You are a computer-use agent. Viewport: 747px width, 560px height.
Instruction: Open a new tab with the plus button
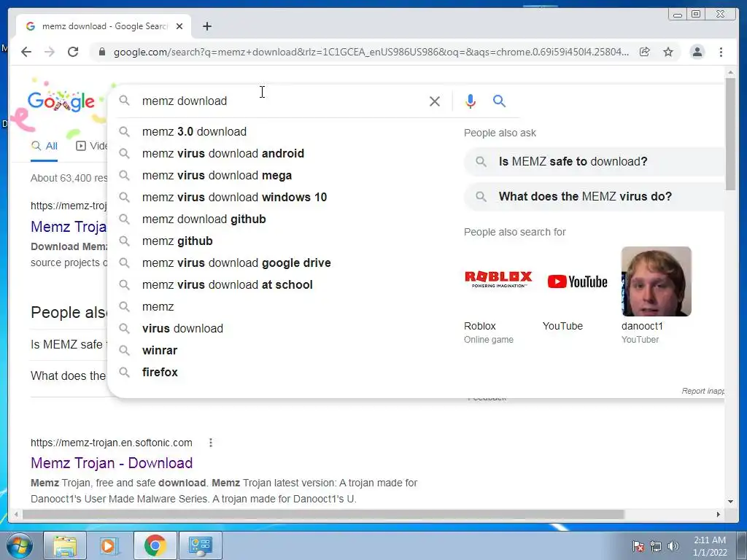(206, 26)
